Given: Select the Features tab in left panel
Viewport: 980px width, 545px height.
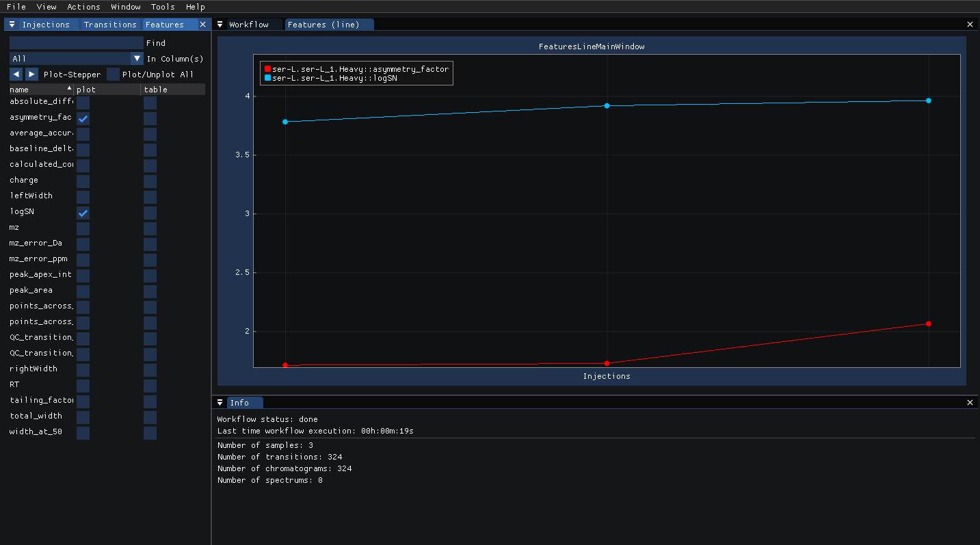Looking at the screenshot, I should click(164, 25).
